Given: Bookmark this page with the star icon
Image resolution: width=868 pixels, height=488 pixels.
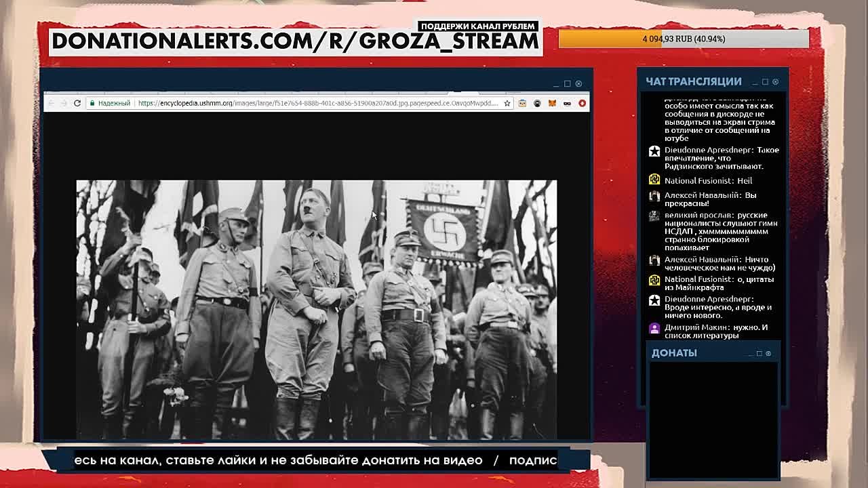Looking at the screenshot, I should 507,103.
